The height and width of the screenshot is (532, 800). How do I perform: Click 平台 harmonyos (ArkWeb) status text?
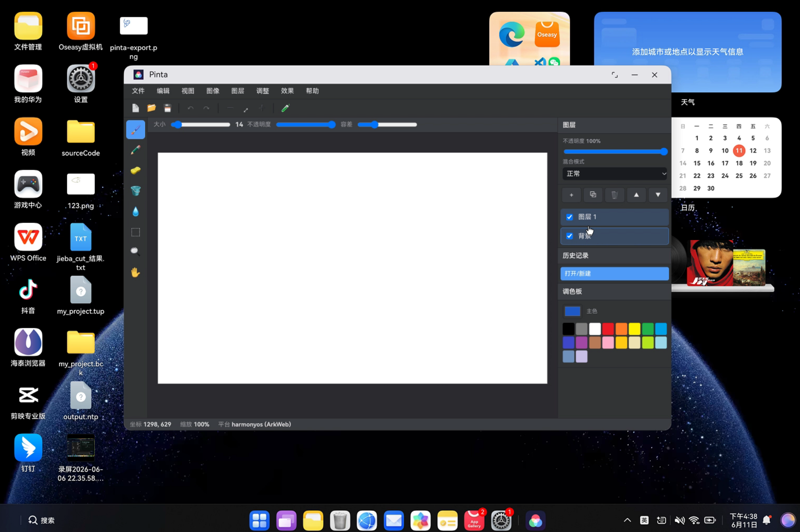pos(254,424)
